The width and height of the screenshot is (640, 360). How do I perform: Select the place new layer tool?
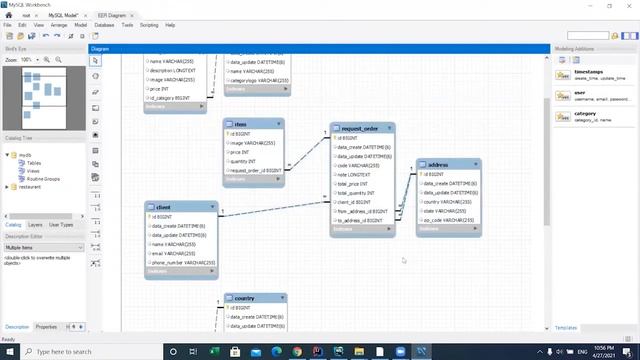96,108
